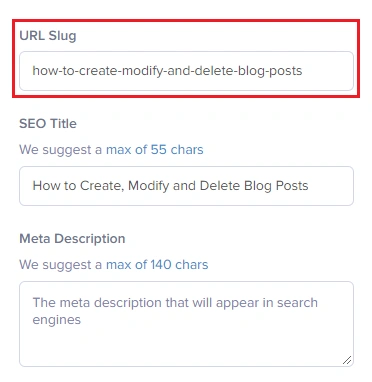Viewport: 372px width, 382px height.
Task: Click the word "engines" in the placeholder
Action: point(57,320)
